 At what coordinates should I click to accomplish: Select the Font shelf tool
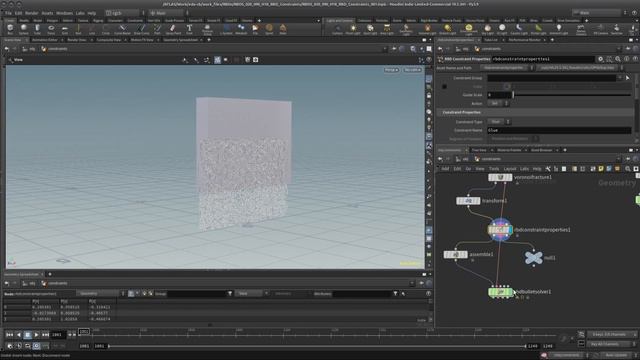point(189,29)
